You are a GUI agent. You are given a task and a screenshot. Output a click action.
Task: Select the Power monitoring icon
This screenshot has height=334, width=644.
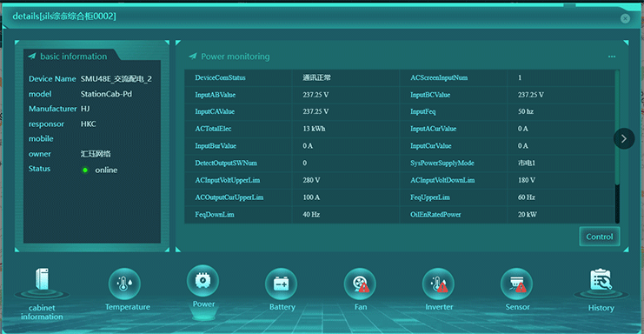[x=202, y=281]
